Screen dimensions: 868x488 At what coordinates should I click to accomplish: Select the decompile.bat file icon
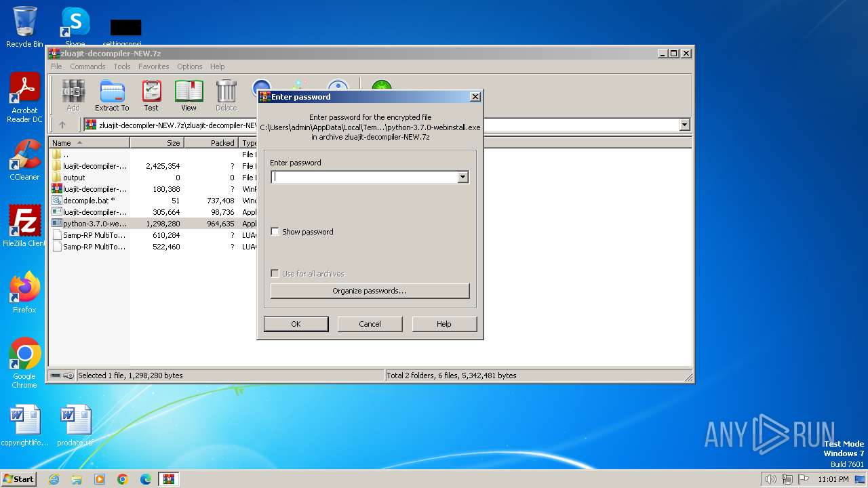click(57, 201)
